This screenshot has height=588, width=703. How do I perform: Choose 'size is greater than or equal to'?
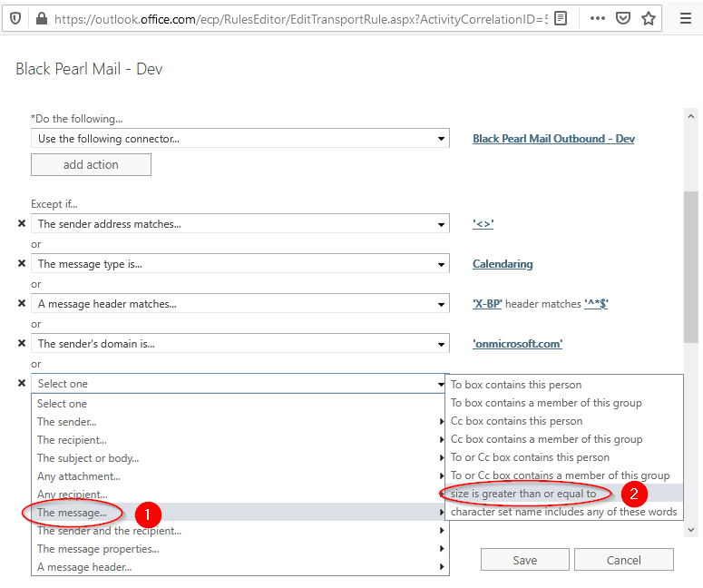[523, 494]
